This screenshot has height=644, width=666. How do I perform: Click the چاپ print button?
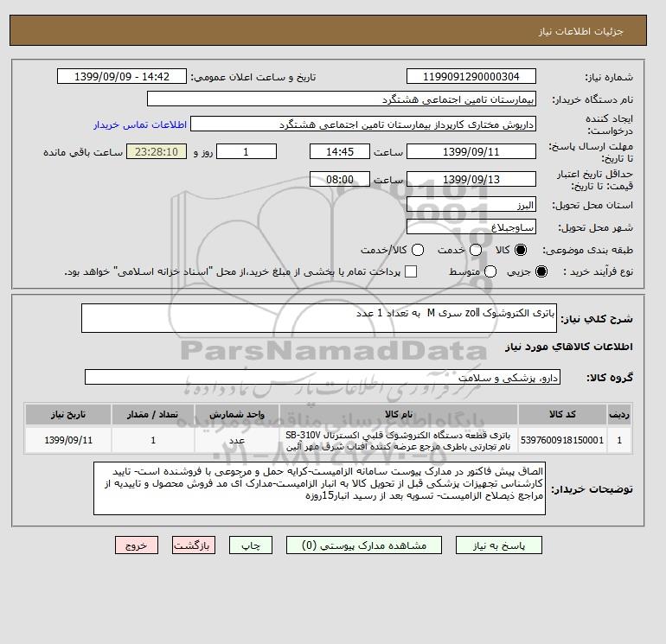coord(251,545)
